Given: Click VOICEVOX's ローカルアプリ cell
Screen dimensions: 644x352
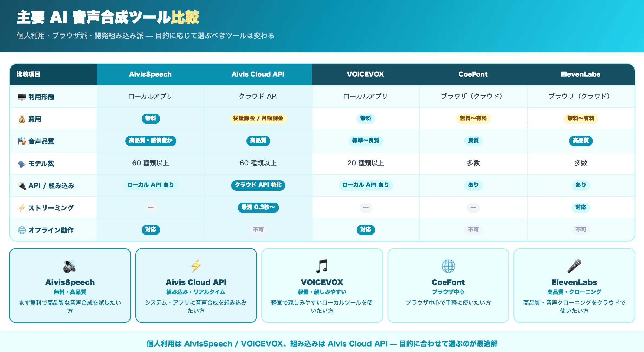Looking at the screenshot, I should click(x=366, y=96).
